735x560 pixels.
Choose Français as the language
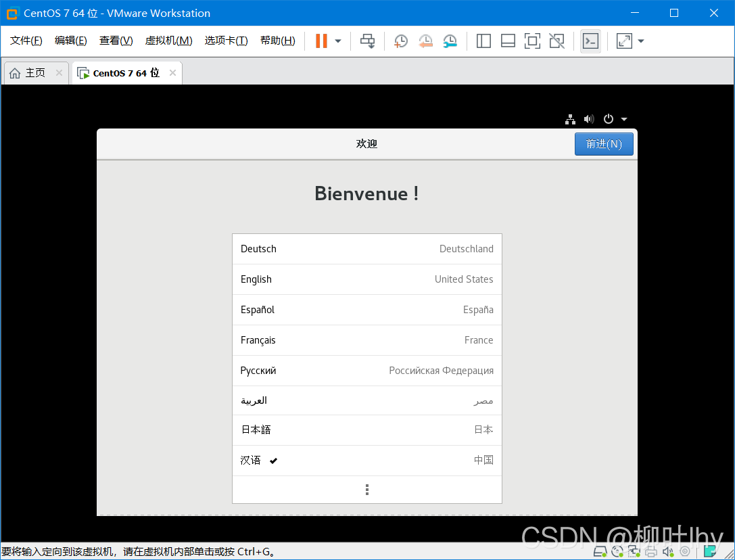pyautogui.click(x=367, y=340)
